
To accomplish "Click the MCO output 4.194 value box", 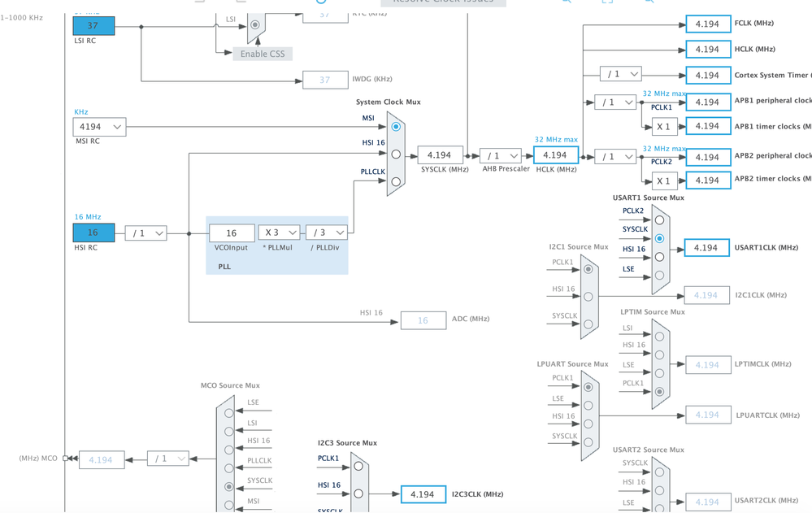I will point(102,460).
